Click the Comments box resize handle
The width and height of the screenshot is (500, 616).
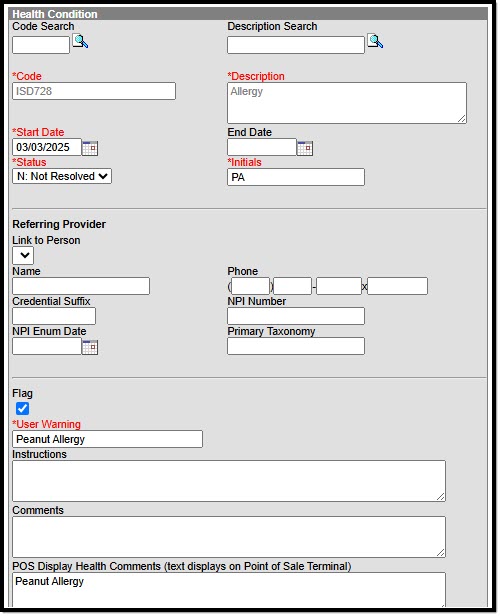[x=441, y=553]
